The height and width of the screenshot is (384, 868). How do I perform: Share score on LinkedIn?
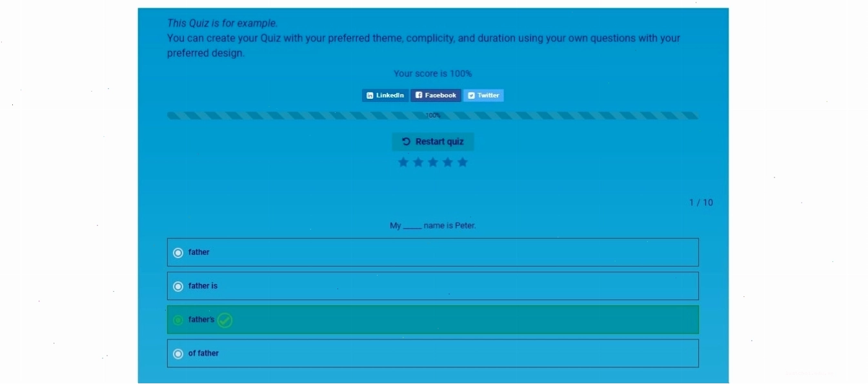385,96
